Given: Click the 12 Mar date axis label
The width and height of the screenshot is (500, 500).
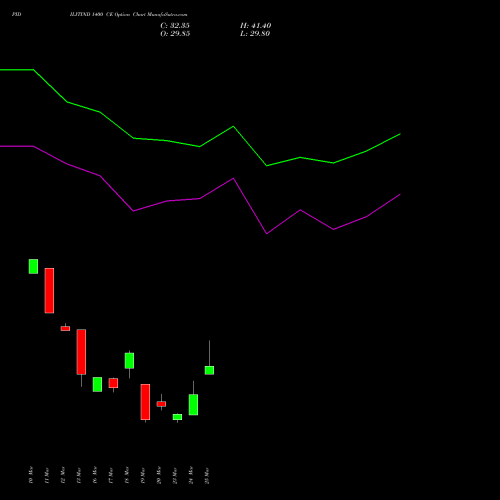Looking at the screenshot, I should point(63,475).
